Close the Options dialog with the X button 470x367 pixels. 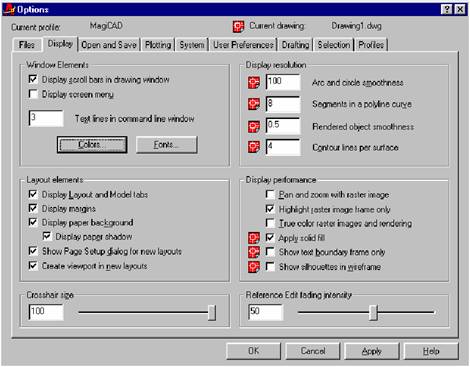coord(460,9)
